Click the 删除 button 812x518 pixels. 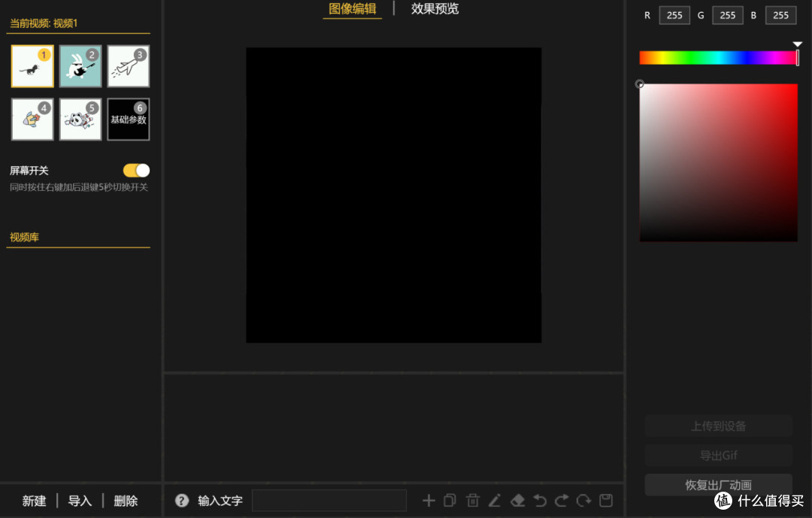tap(126, 501)
